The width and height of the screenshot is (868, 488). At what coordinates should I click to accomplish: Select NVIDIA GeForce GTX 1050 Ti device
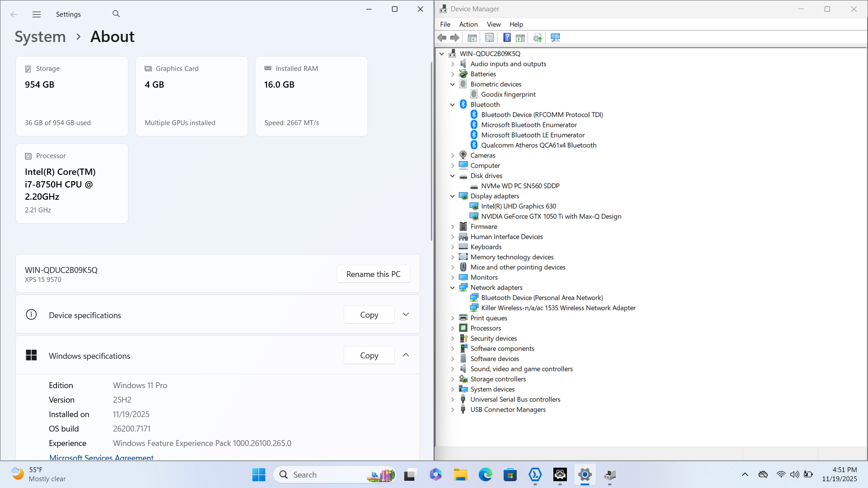click(x=551, y=216)
